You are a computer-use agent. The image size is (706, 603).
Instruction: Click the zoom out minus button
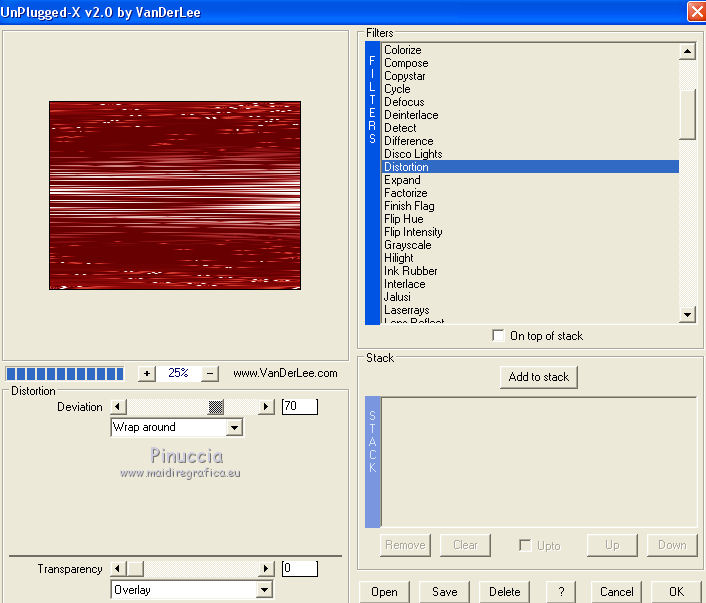coord(210,373)
